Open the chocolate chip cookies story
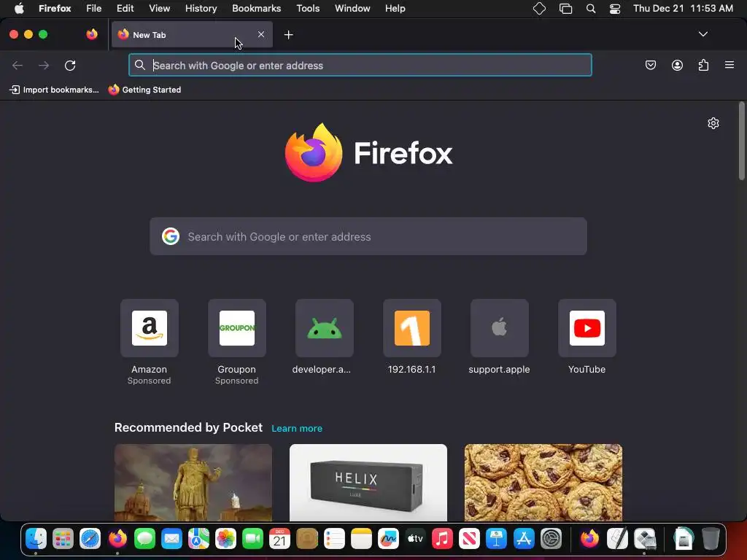 click(x=543, y=483)
